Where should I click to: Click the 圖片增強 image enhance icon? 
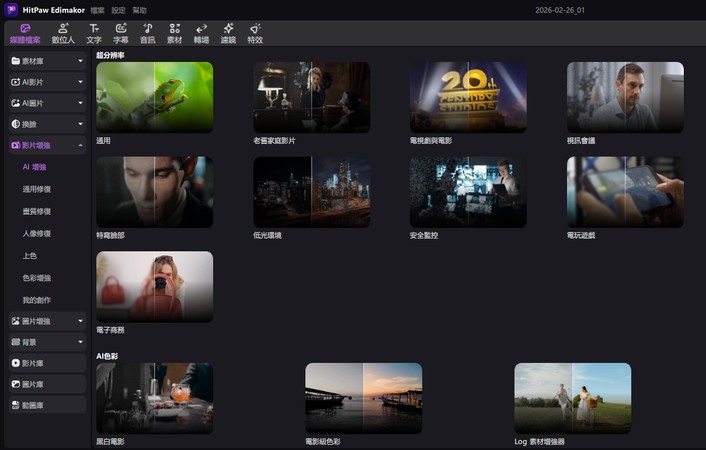click(x=15, y=321)
